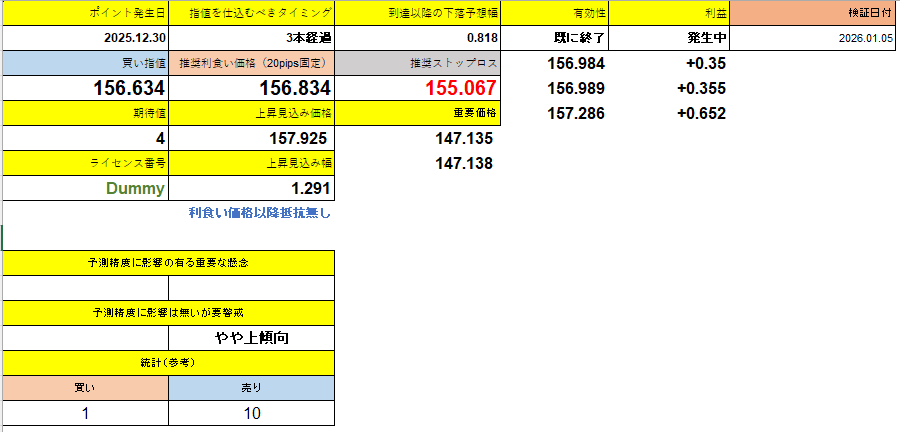Image resolution: width=900 pixels, height=432 pixels.
Task: Select the 上昇見込み幅 header cell
Action: [x=252, y=164]
